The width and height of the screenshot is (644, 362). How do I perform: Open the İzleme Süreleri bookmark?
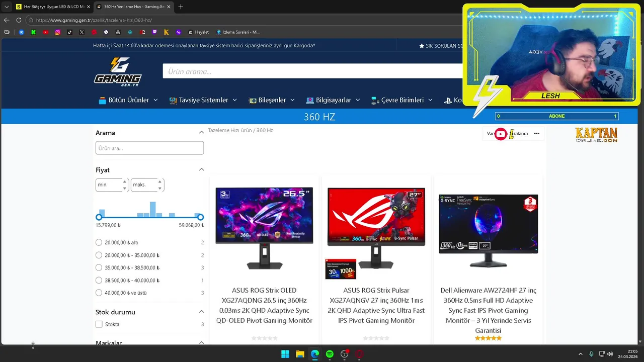[238, 32]
